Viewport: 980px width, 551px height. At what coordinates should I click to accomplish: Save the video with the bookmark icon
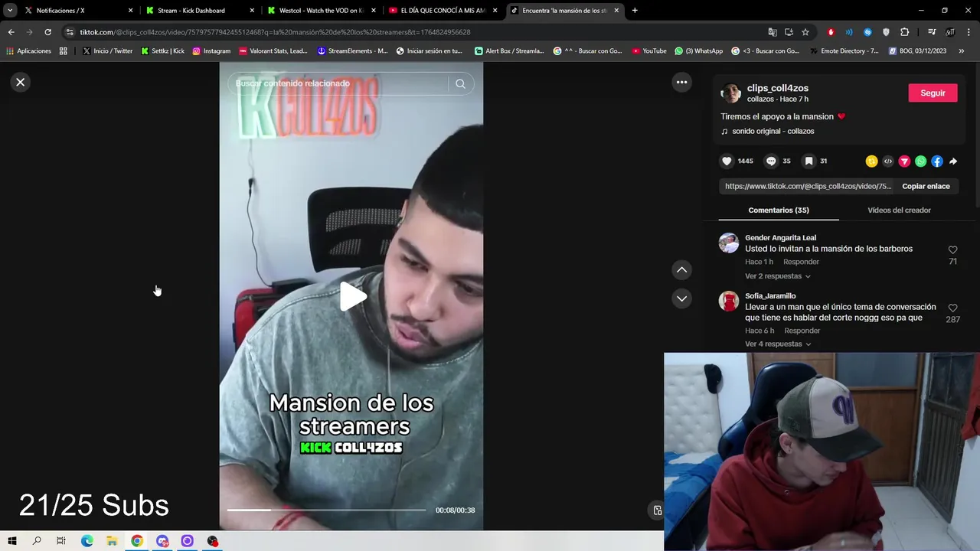click(808, 161)
